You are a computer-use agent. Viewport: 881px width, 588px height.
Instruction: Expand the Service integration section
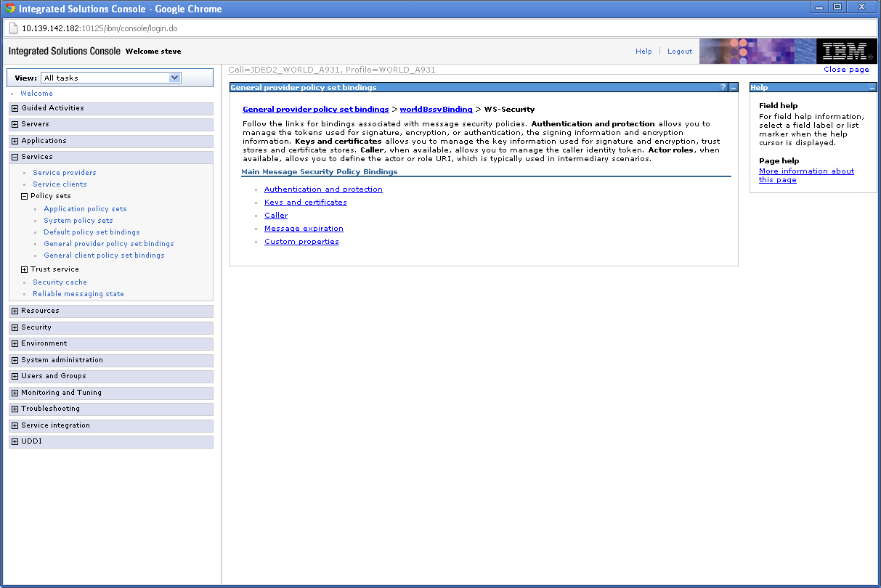(x=15, y=425)
